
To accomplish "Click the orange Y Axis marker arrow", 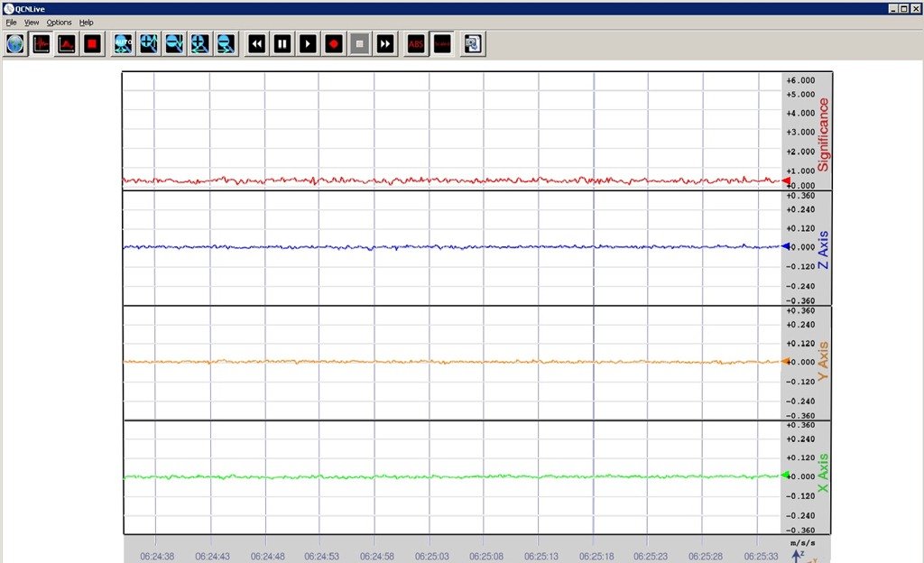I will [786, 361].
